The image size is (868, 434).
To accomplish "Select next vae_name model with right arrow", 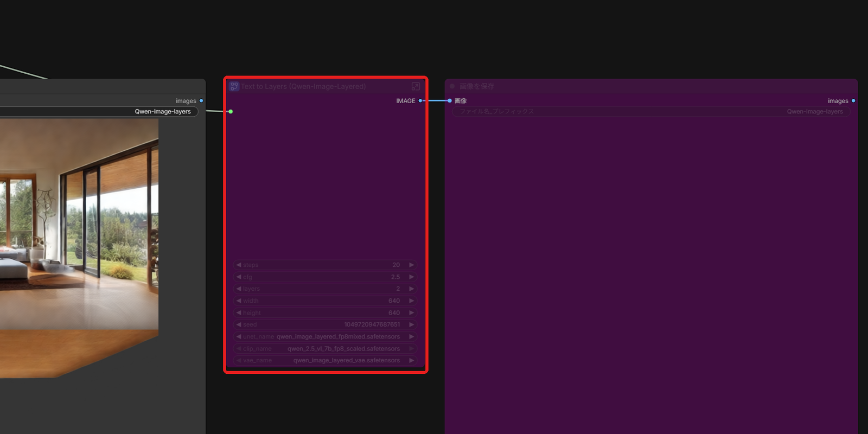I will click(412, 360).
